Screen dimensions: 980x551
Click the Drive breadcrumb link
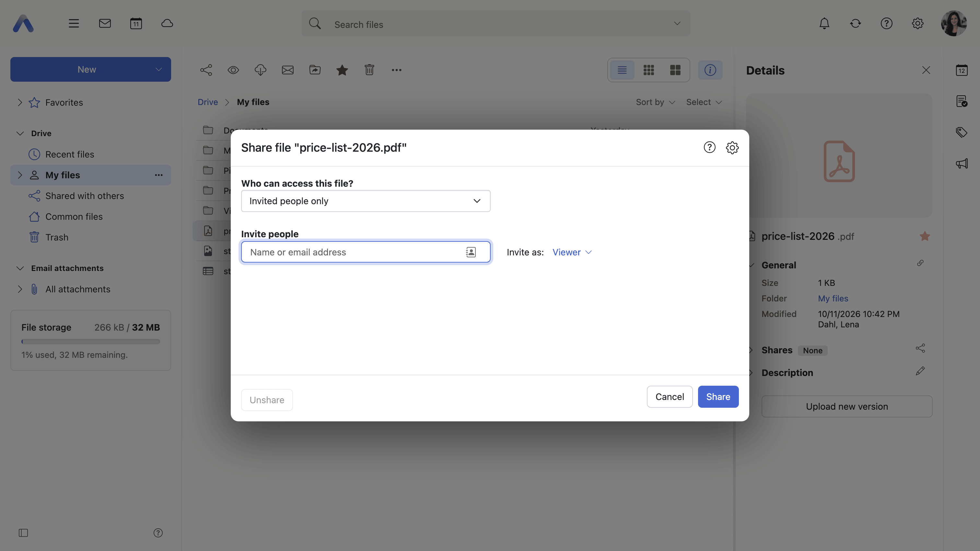tap(208, 102)
